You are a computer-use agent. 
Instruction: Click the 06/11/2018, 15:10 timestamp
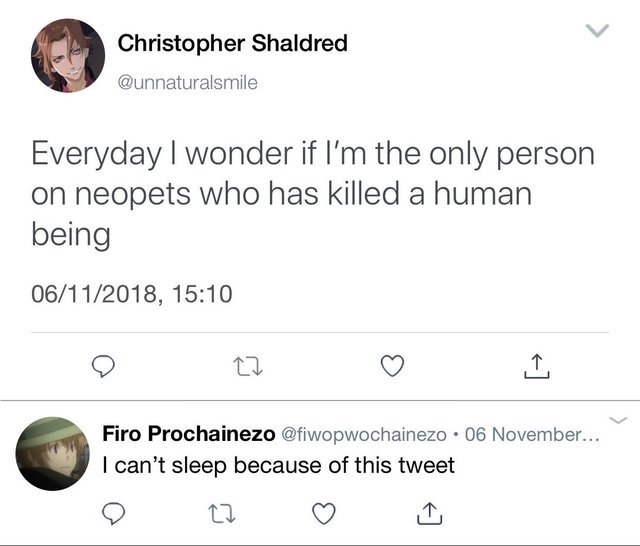[x=131, y=293]
